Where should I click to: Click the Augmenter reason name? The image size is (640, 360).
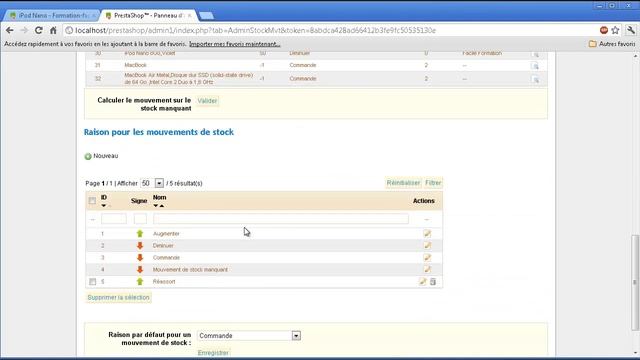[166, 234]
